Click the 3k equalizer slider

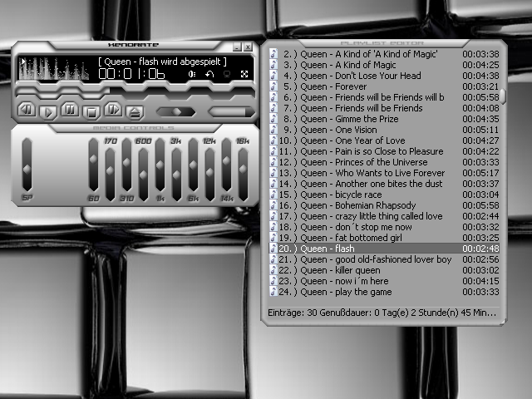point(176,175)
